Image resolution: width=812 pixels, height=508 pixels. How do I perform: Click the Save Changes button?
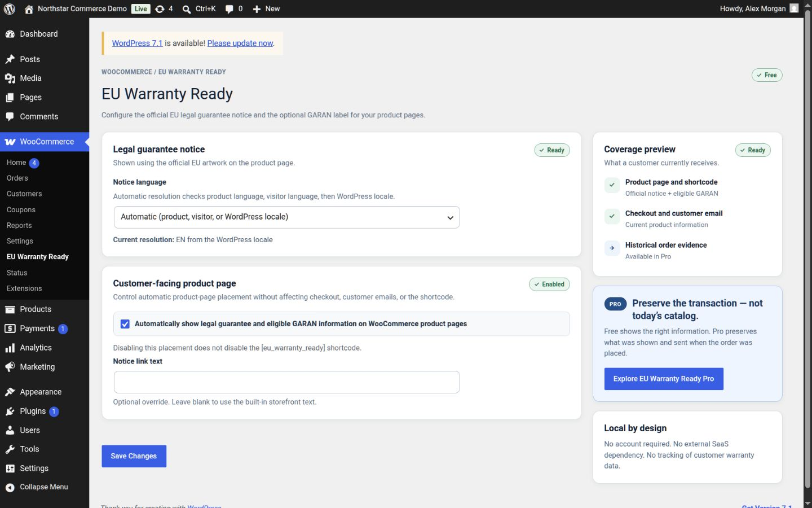click(134, 456)
